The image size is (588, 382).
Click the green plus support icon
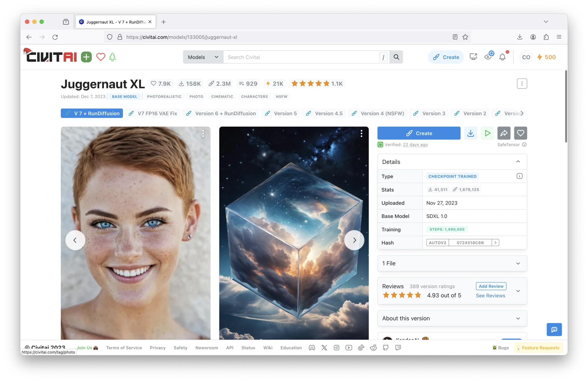86,57
